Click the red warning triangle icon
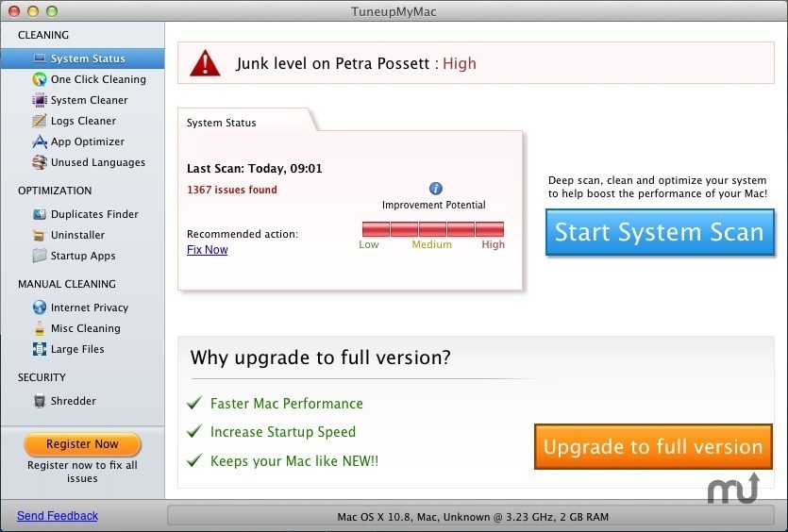This screenshot has width=788, height=532. (205, 63)
